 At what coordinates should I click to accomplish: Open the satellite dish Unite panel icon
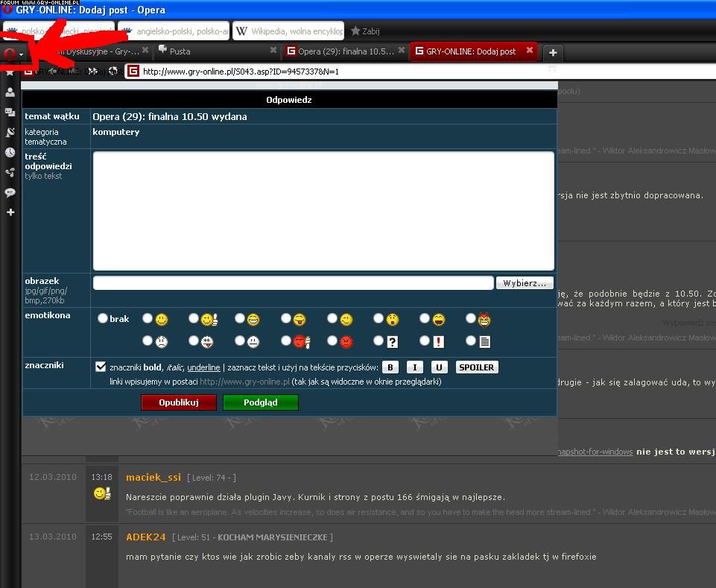coord(10,132)
